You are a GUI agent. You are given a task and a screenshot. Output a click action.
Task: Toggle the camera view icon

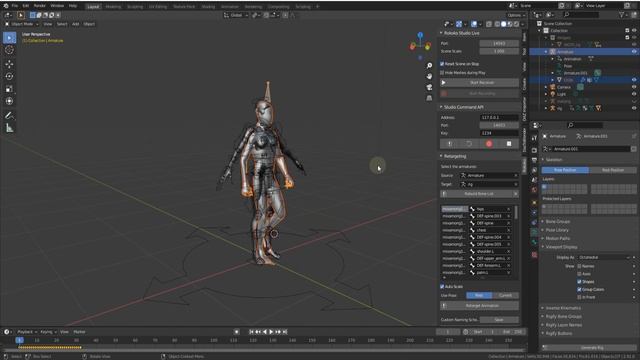(x=429, y=87)
